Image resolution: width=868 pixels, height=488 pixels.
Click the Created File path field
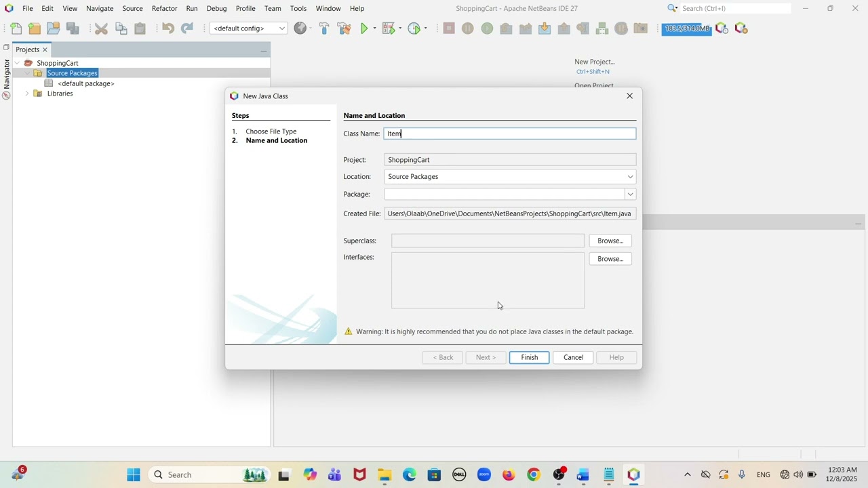pyautogui.click(x=510, y=213)
